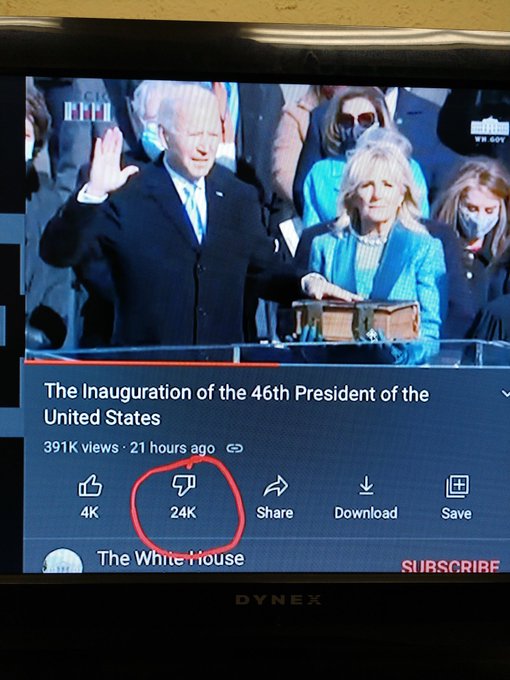Click the Save to playlist icon
Screen dimensions: 510x680
pos(457,486)
